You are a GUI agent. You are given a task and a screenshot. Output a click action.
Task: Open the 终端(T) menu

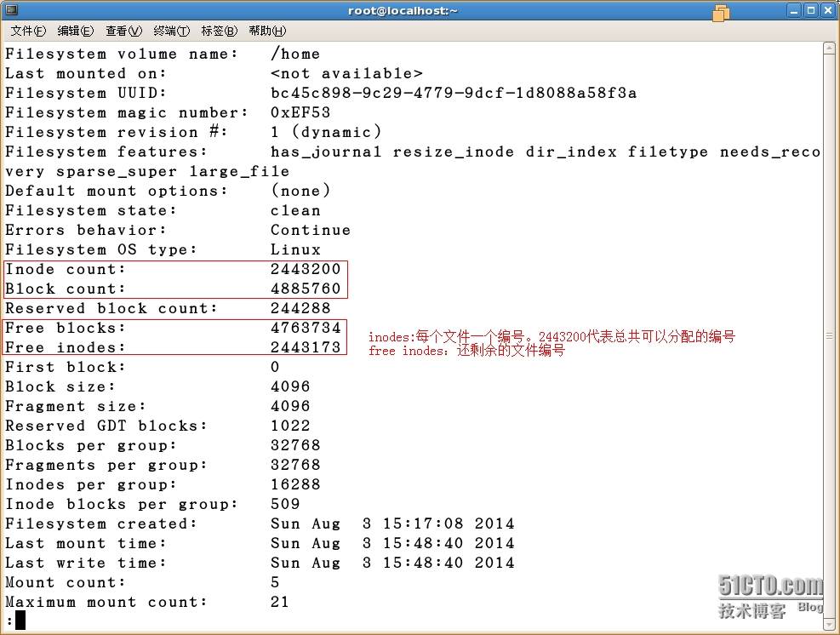171,31
